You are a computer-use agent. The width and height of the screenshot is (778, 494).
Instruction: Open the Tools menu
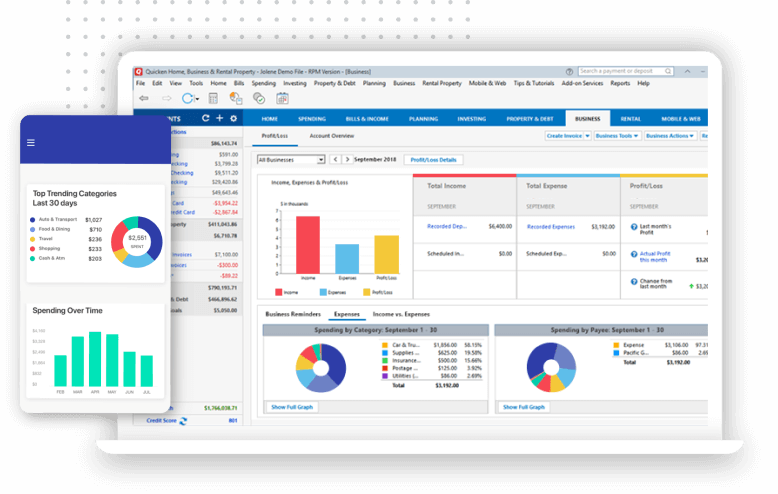tap(196, 83)
